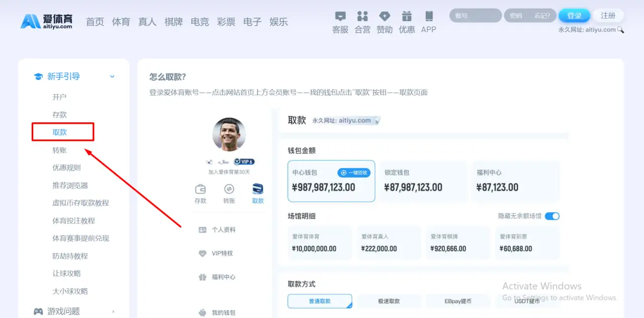644x318 pixels.
Task: Click the 怎么取款? heading text
Action: pyautogui.click(x=168, y=77)
